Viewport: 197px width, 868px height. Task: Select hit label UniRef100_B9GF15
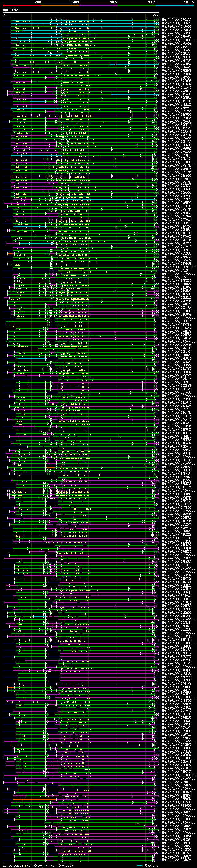177,125
